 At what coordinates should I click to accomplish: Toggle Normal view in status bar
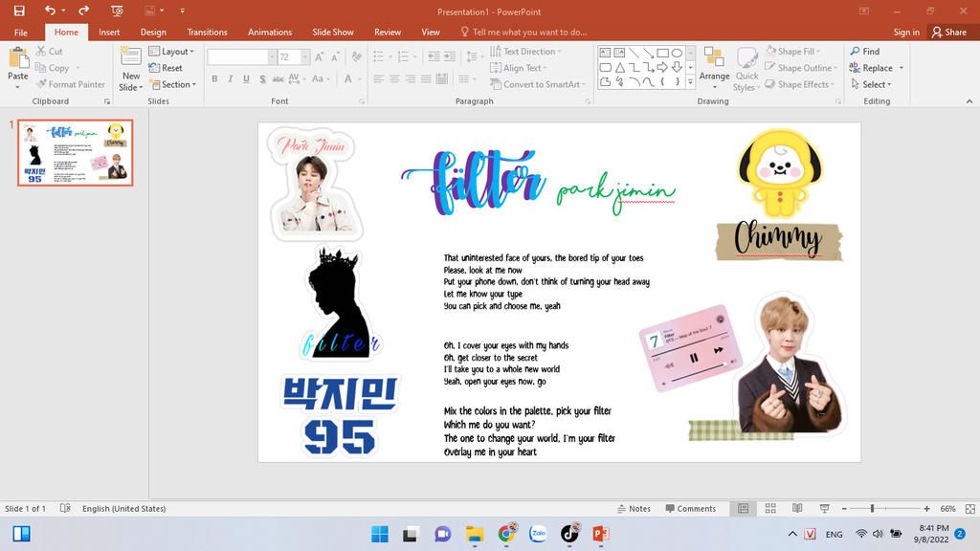tap(743, 509)
